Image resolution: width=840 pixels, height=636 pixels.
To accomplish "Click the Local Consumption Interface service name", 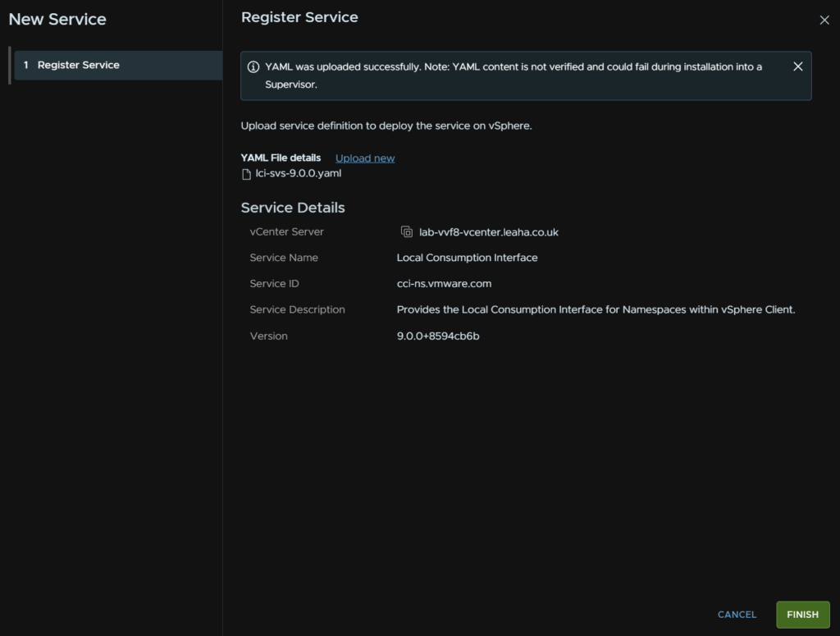I will (467, 258).
